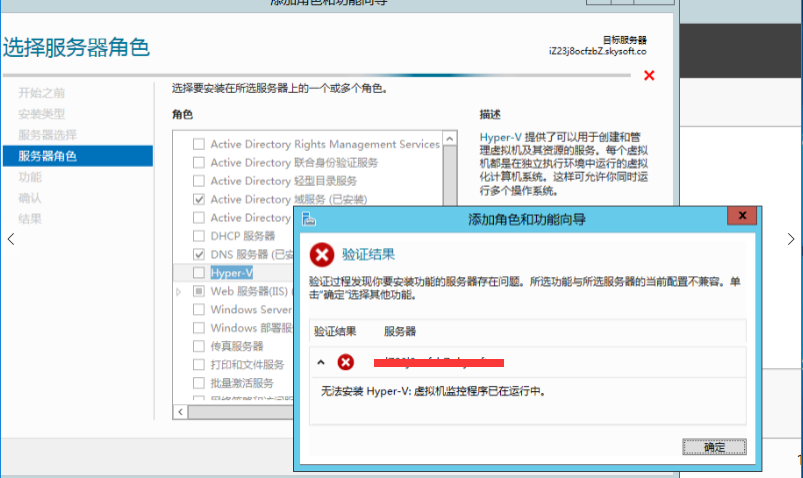Click the red X icon below the target server name

649,76
